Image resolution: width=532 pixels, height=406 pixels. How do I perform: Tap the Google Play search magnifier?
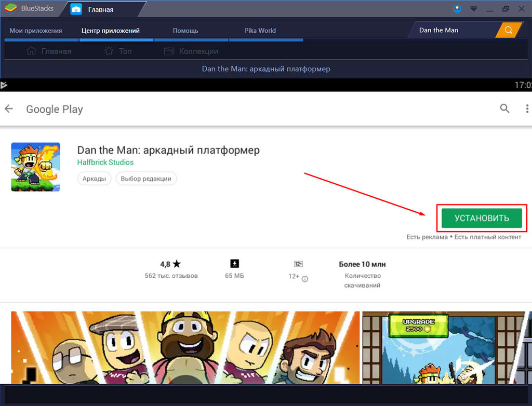click(504, 109)
